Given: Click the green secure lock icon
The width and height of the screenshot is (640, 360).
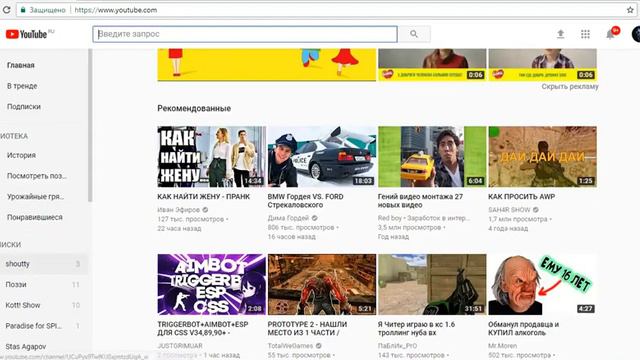Looking at the screenshot, I should (23, 10).
